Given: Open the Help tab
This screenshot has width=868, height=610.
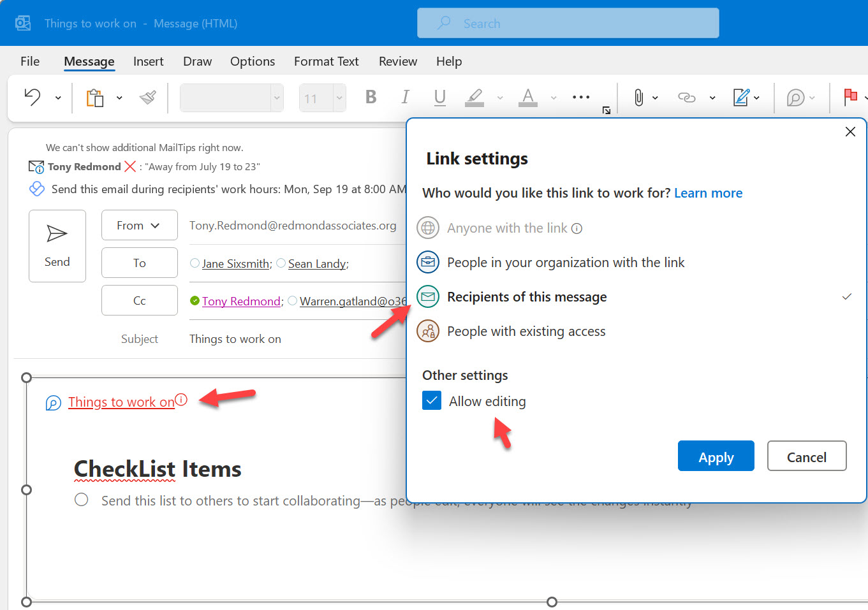Looking at the screenshot, I should 449,61.
